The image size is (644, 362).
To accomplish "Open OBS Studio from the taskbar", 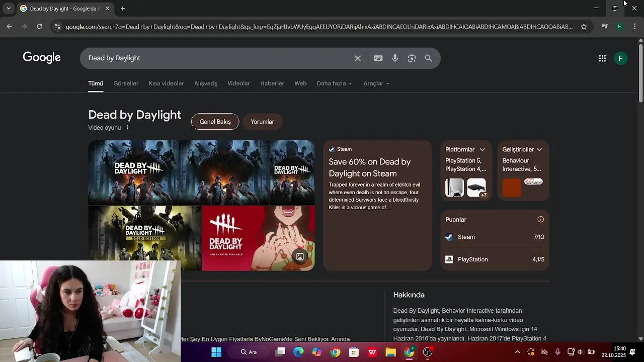I will pyautogui.click(x=428, y=352).
